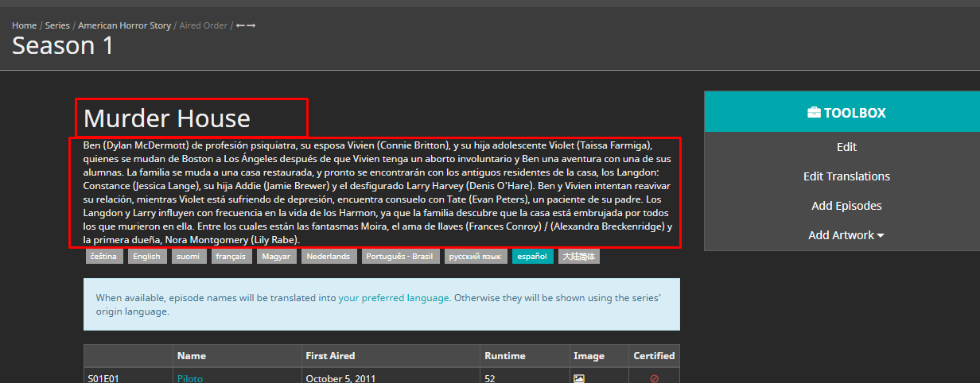Click the S01E01 episode number cell
This screenshot has width=980, height=383.
(x=103, y=379)
